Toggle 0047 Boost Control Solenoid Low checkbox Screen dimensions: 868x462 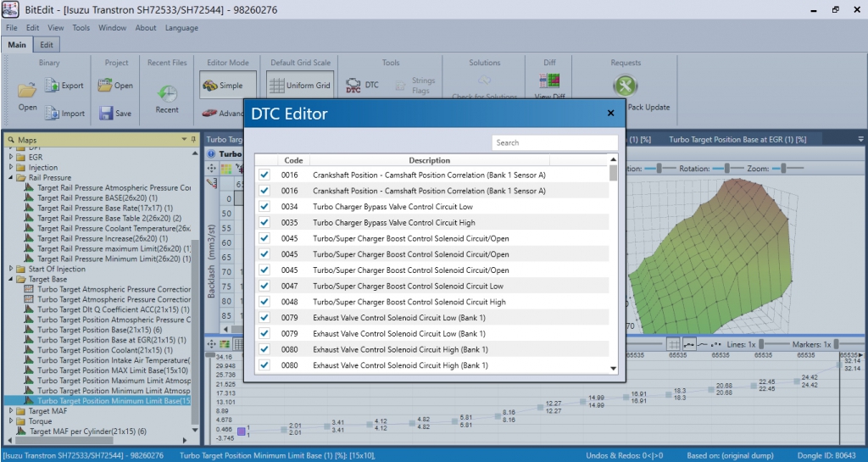coord(264,286)
